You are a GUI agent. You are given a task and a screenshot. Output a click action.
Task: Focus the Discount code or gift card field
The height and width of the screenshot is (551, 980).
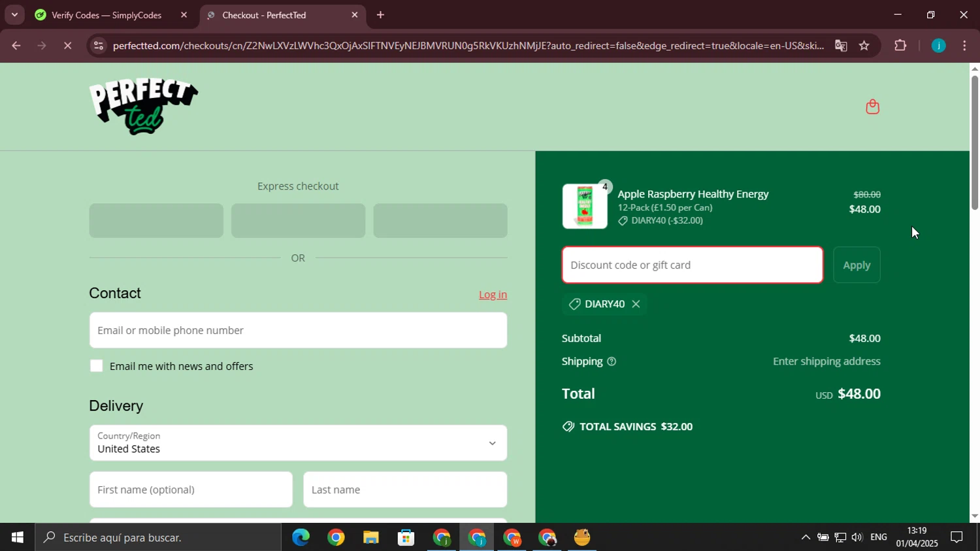coord(693,265)
